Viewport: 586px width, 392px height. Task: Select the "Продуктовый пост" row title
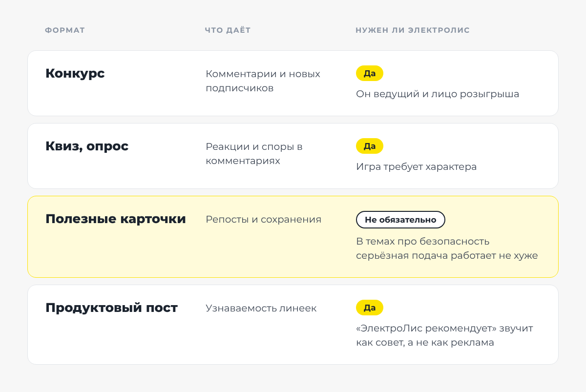(112, 308)
